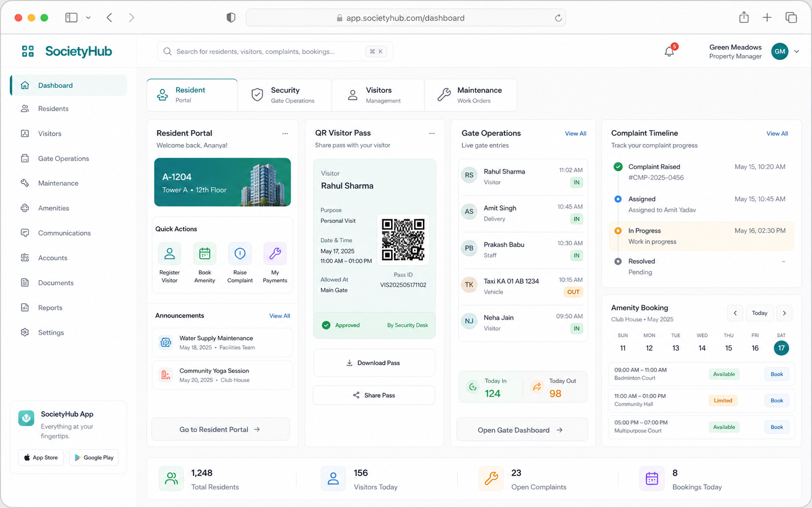Switch to the Resident Portal tab
This screenshot has width=812, height=508.
192,95
